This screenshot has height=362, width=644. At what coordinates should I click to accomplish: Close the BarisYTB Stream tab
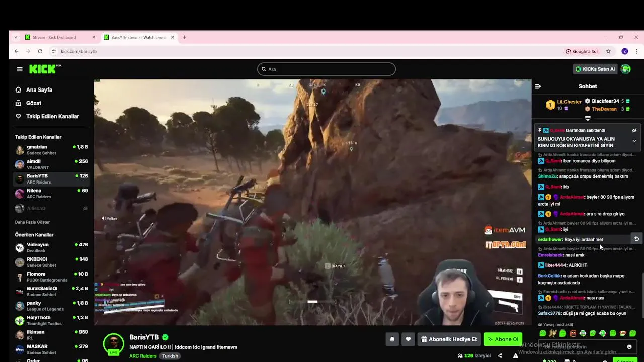coord(172,37)
